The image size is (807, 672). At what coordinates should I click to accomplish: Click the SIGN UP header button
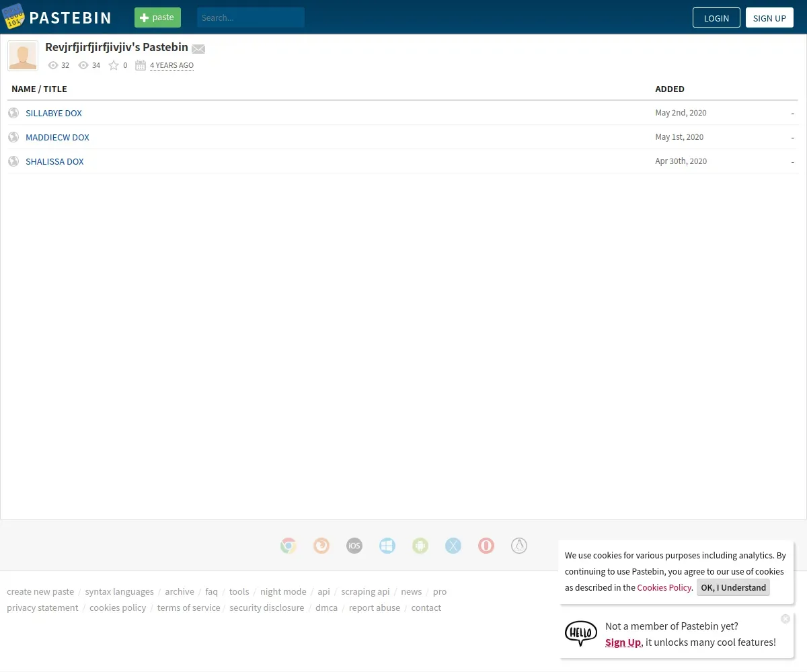click(769, 17)
